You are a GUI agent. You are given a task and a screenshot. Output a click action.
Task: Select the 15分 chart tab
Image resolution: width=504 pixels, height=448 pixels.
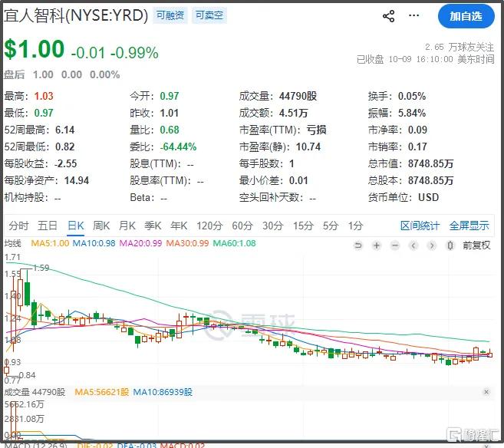(x=303, y=226)
